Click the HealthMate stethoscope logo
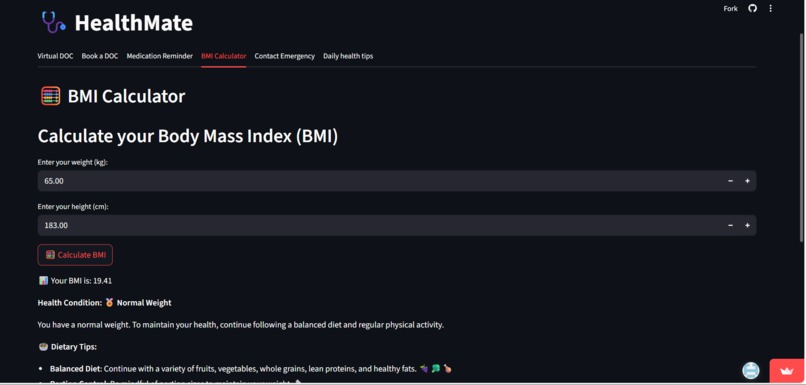 (53, 23)
